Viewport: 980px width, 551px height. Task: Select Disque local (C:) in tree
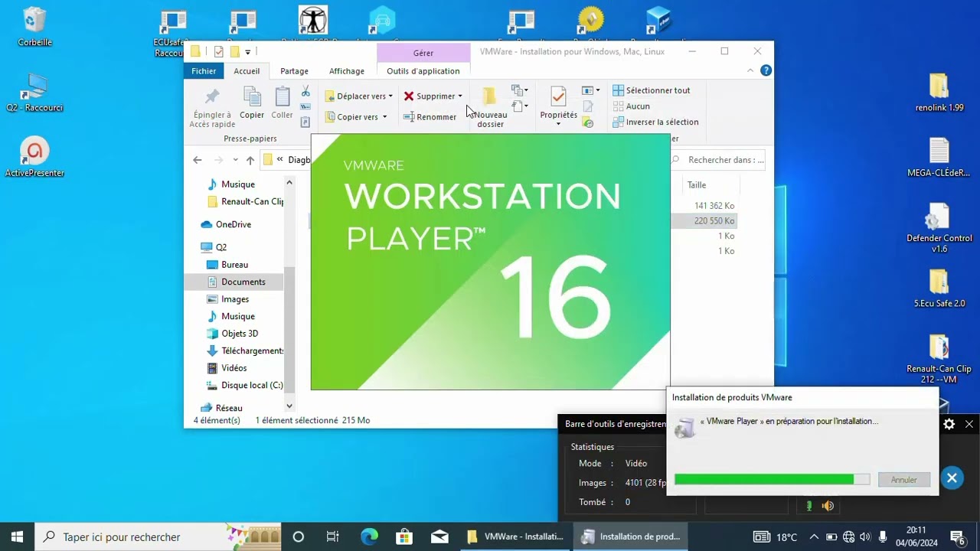[244, 385]
